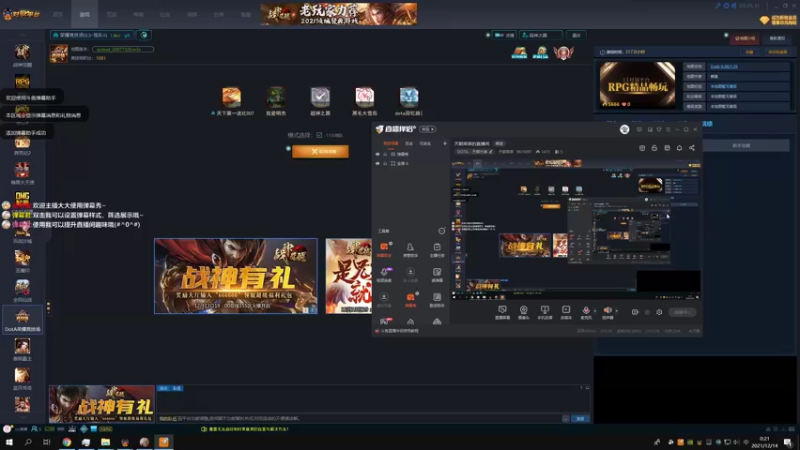The width and height of the screenshot is (800, 450).
Task: Open the DotA荣耀竞技场 entry in the sidebar
Action: coord(22,320)
